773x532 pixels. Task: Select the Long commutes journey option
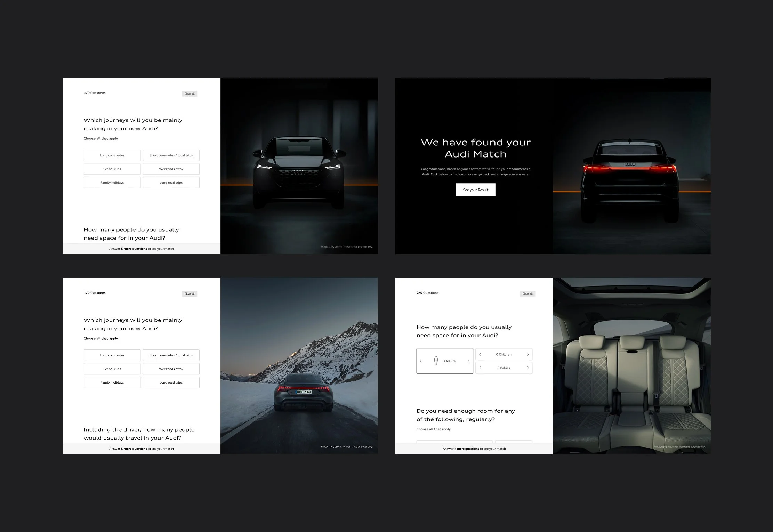pyautogui.click(x=112, y=155)
